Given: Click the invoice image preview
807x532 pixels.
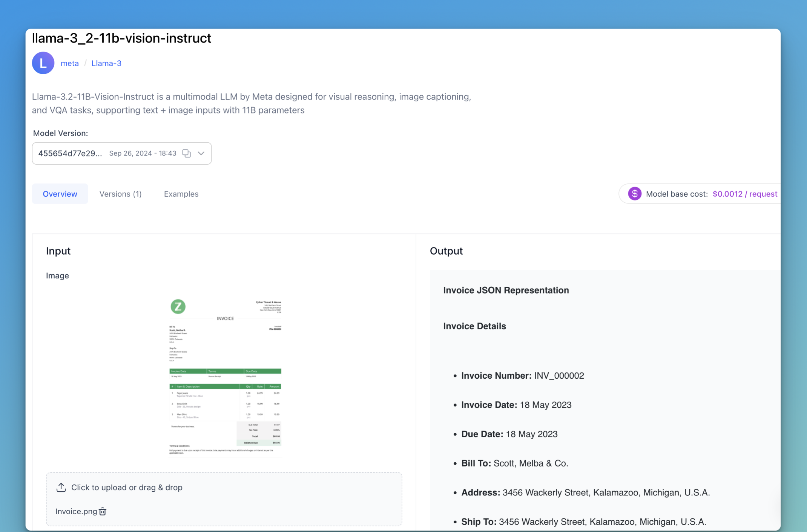Looking at the screenshot, I should pos(225,377).
